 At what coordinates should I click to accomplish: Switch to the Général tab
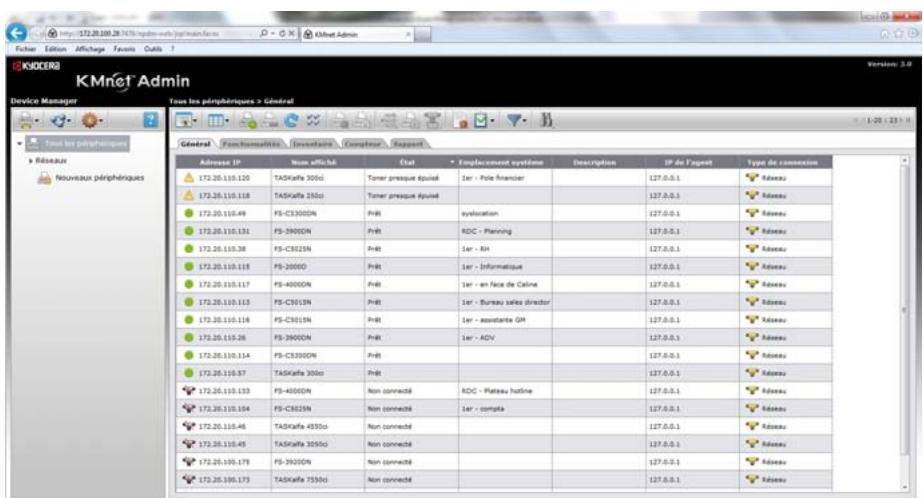195,144
